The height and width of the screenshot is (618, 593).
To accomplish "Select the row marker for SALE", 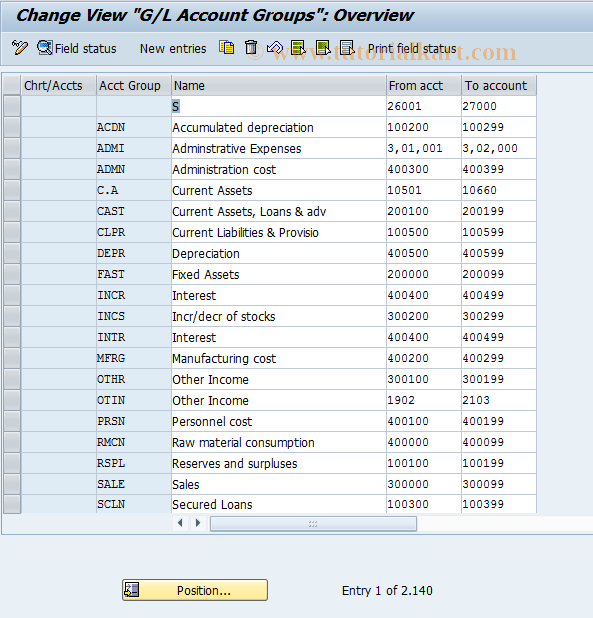I will pyautogui.click(x=12, y=484).
